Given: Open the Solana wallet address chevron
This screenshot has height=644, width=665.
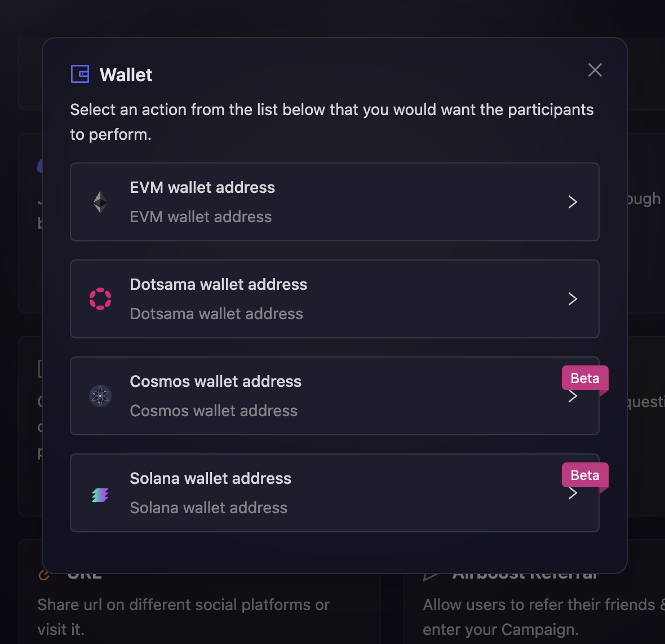Looking at the screenshot, I should (x=573, y=493).
